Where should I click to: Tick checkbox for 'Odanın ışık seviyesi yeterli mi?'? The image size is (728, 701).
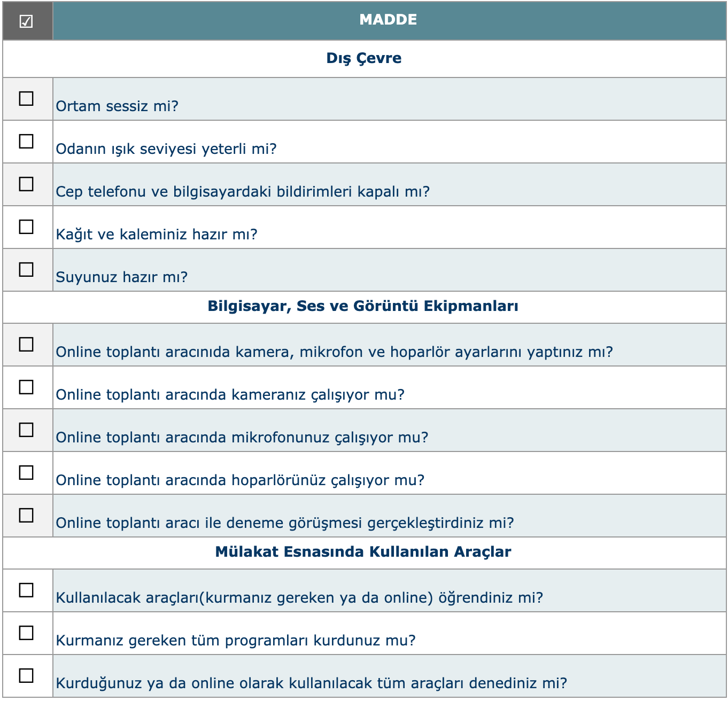26,142
